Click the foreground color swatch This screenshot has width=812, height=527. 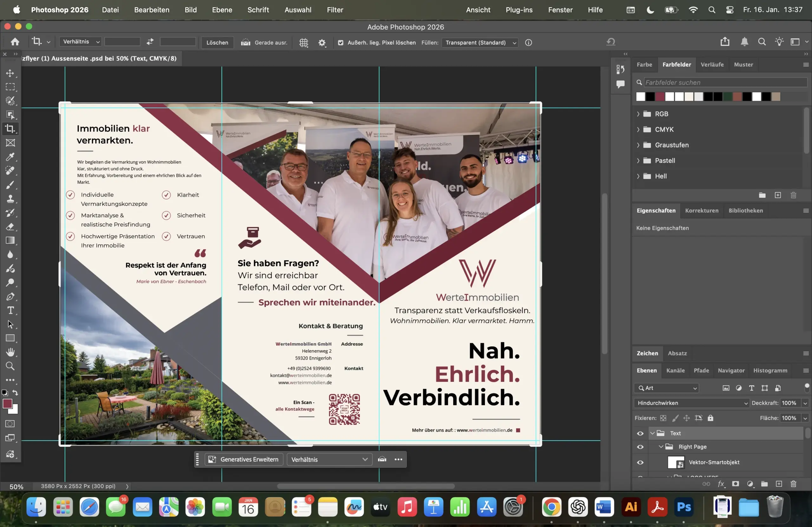click(x=8, y=404)
